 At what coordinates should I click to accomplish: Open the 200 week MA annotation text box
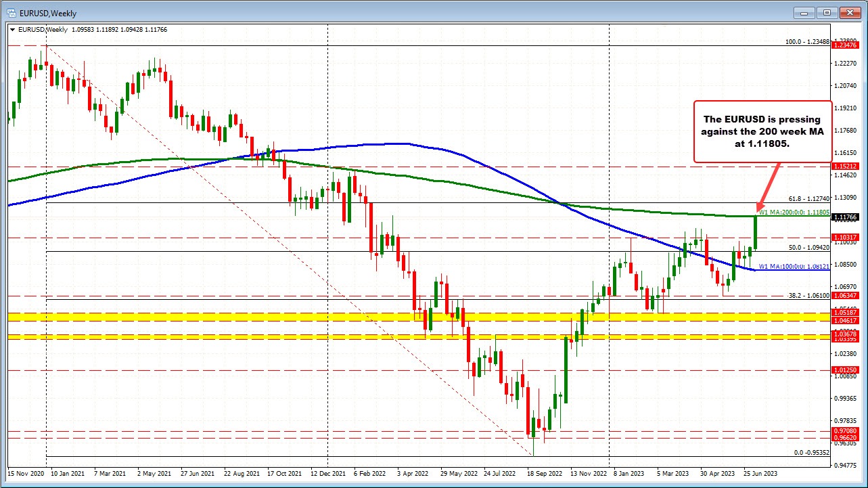coord(762,131)
